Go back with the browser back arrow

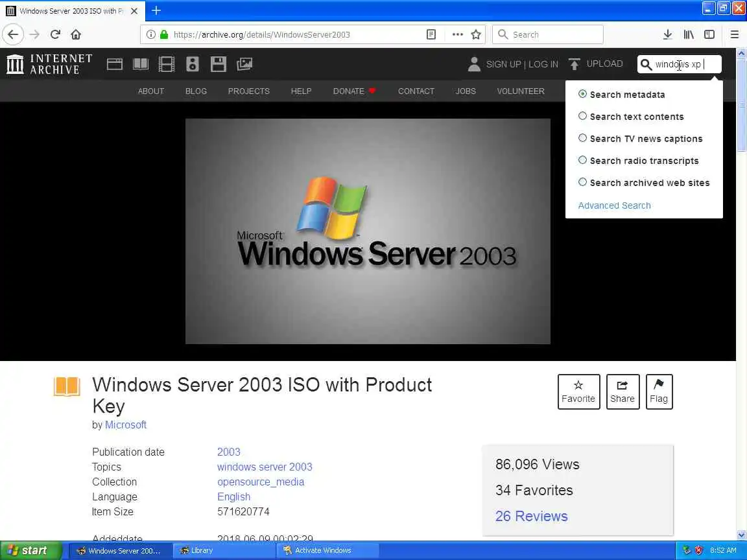[13, 34]
